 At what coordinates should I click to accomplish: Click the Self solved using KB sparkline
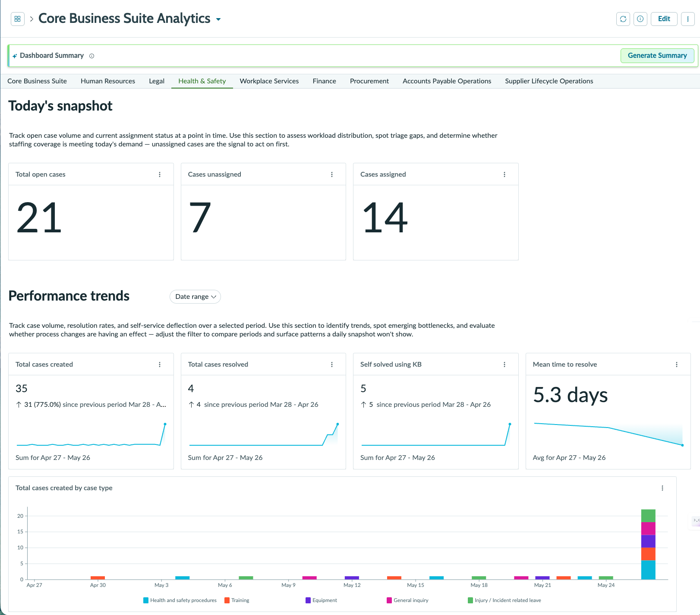pos(436,435)
